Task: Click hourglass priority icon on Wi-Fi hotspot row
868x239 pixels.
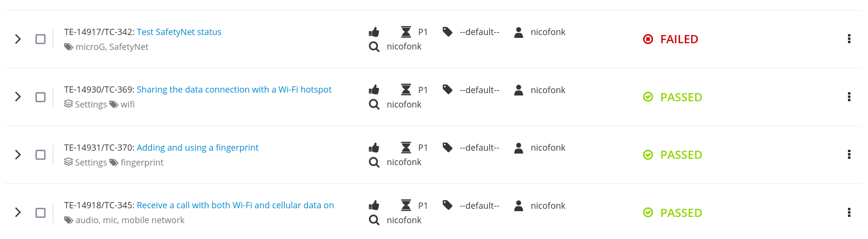Action: (x=406, y=90)
